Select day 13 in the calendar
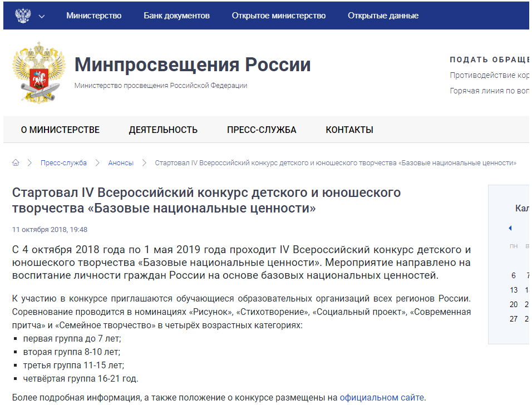Screen dimensions: 532x405 click(x=514, y=290)
